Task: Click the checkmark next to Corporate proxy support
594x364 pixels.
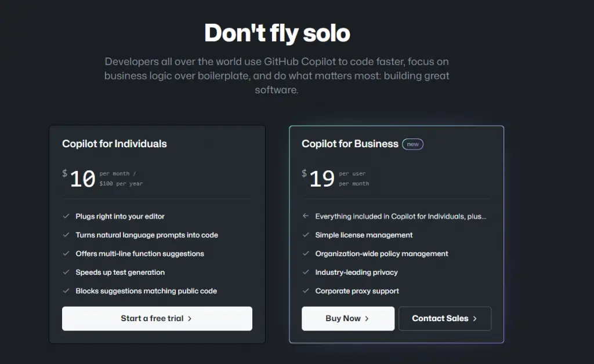Action: point(306,290)
